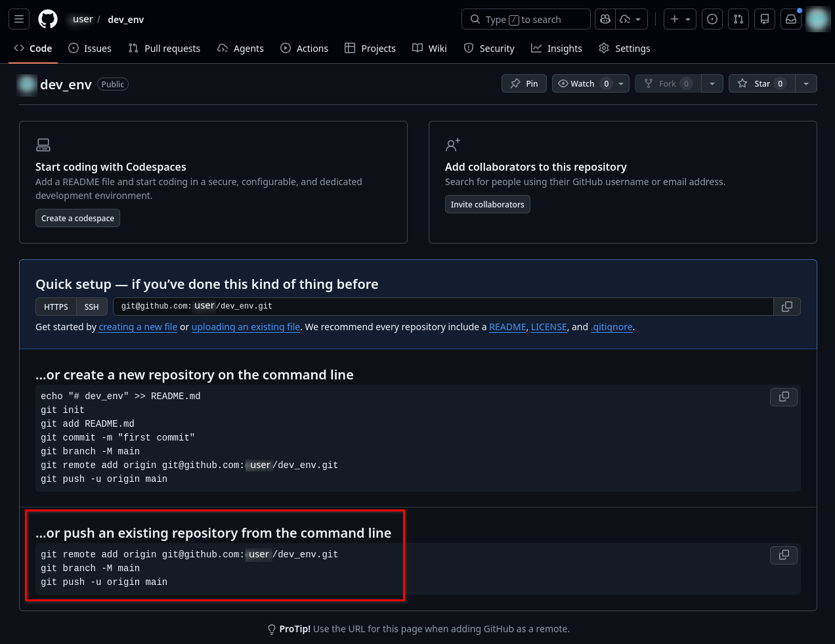Go to the Actions tab
835x644 pixels.
pyautogui.click(x=305, y=49)
